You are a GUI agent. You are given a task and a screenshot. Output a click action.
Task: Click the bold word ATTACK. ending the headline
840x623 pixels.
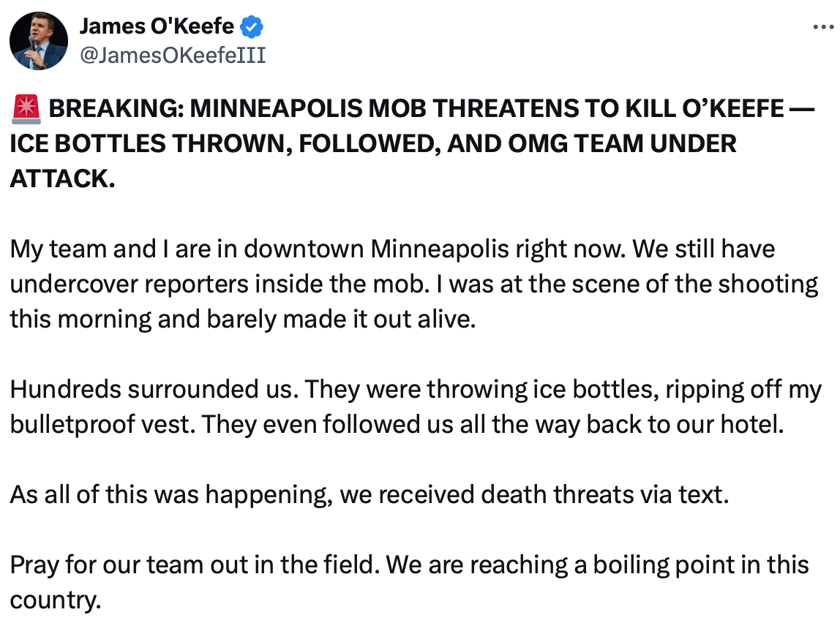click(63, 179)
